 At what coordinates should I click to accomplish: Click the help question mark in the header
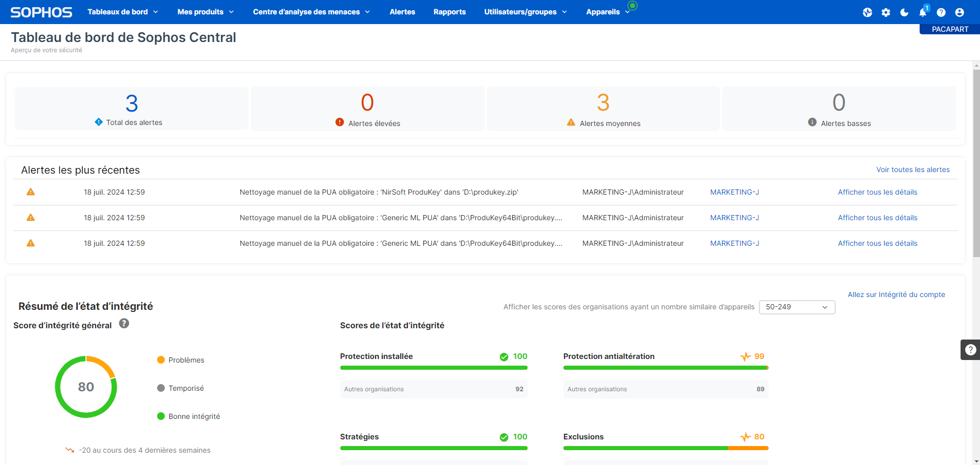(941, 12)
